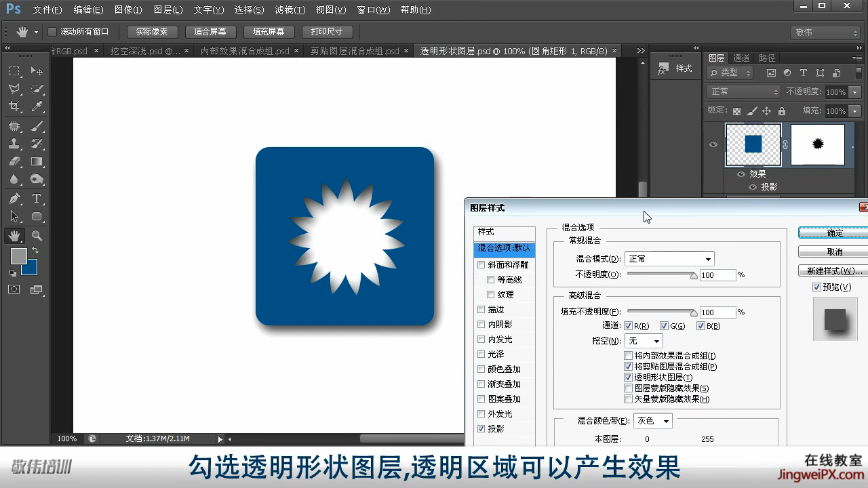Image resolution: width=868 pixels, height=488 pixels.
Task: Select the Rectangular Marquee tool
Action: (x=14, y=71)
